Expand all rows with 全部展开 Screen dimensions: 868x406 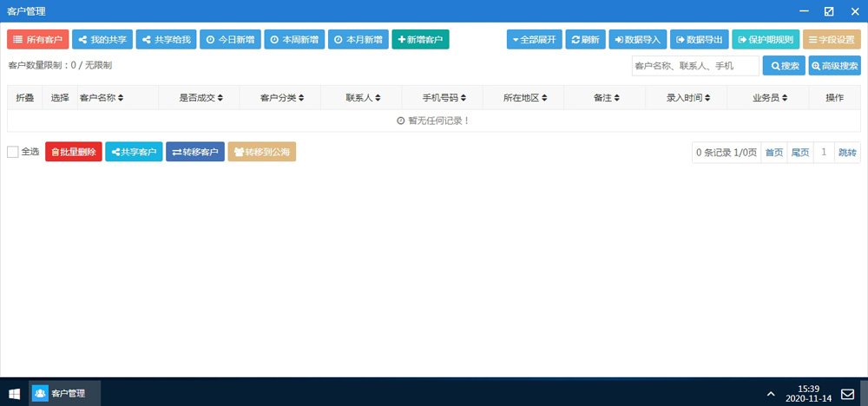click(534, 40)
